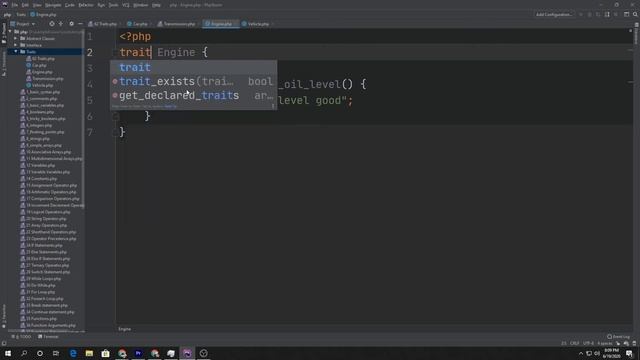Open the VCS menu
The height and width of the screenshot is (360, 640).
click(x=126, y=5)
